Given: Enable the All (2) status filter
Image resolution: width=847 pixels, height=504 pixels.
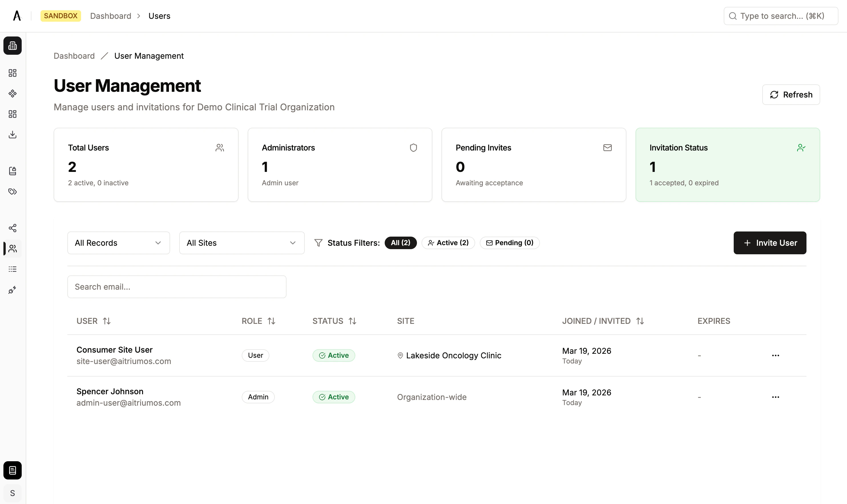Looking at the screenshot, I should [400, 243].
